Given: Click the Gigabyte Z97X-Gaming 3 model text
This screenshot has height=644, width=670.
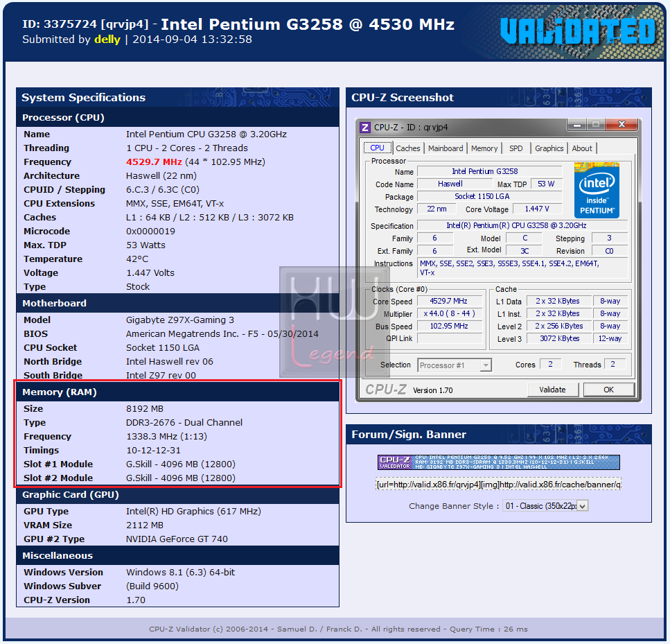Looking at the screenshot, I should [180, 320].
